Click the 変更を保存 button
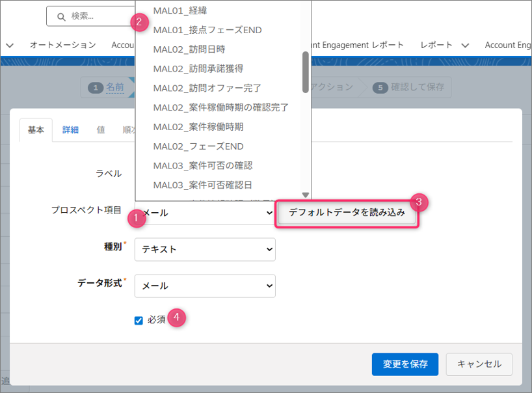Screen dimensions: 532x393 click(x=405, y=364)
